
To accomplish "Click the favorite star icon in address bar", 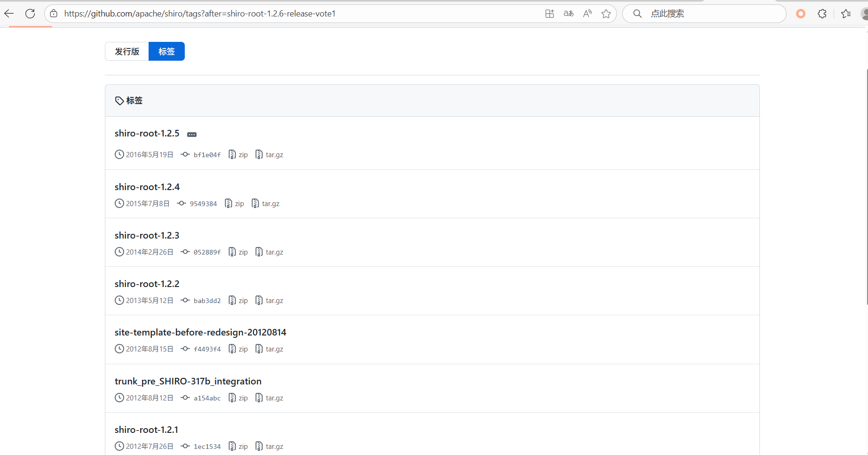I will click(606, 14).
